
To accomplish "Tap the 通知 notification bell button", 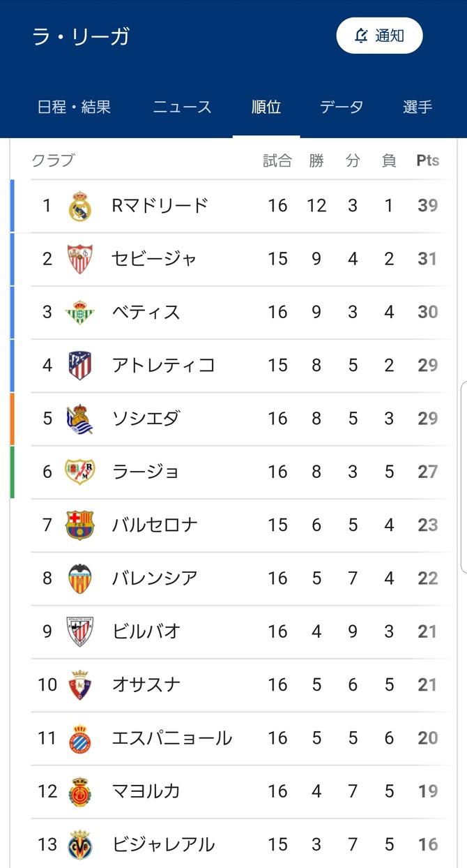I will point(379,36).
